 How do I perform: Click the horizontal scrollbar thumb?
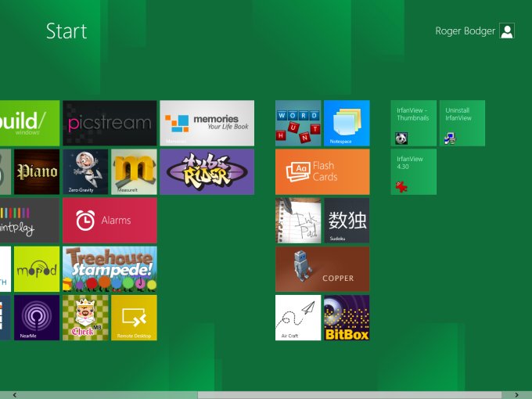coord(350,395)
